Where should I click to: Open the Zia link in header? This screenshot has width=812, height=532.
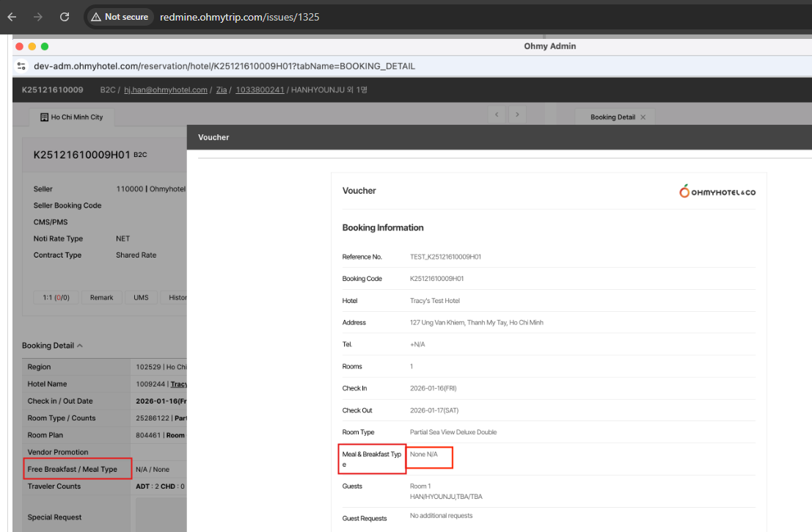click(222, 90)
